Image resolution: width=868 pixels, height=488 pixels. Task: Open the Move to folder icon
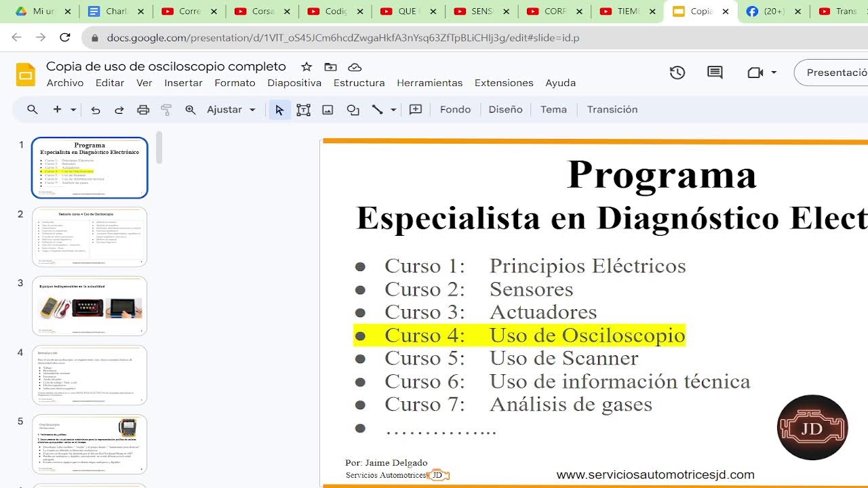coord(330,66)
